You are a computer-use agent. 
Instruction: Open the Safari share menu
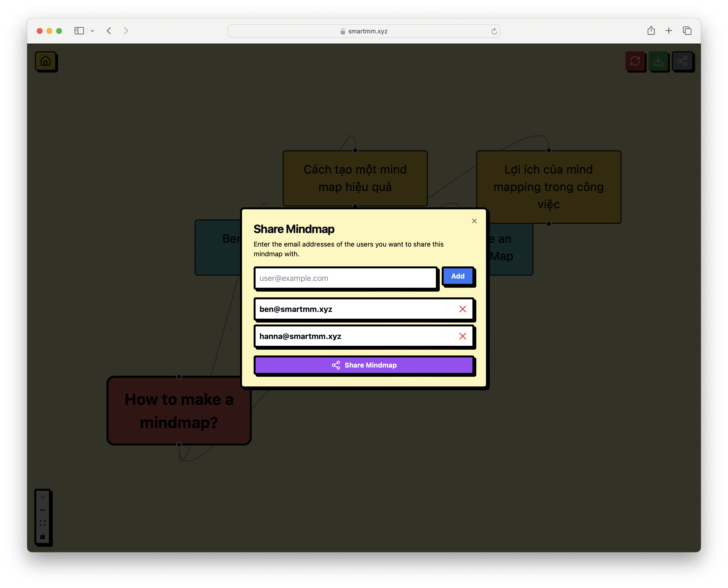651,31
